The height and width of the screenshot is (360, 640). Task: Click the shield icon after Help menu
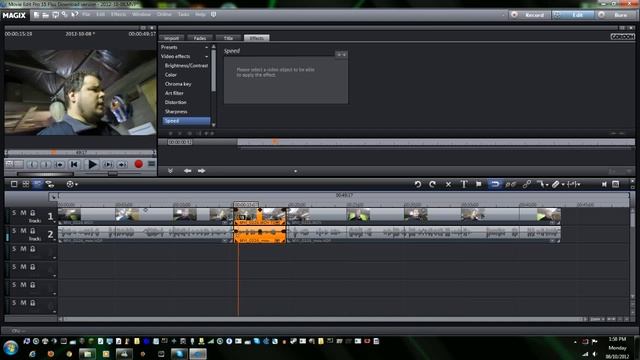[x=213, y=15]
